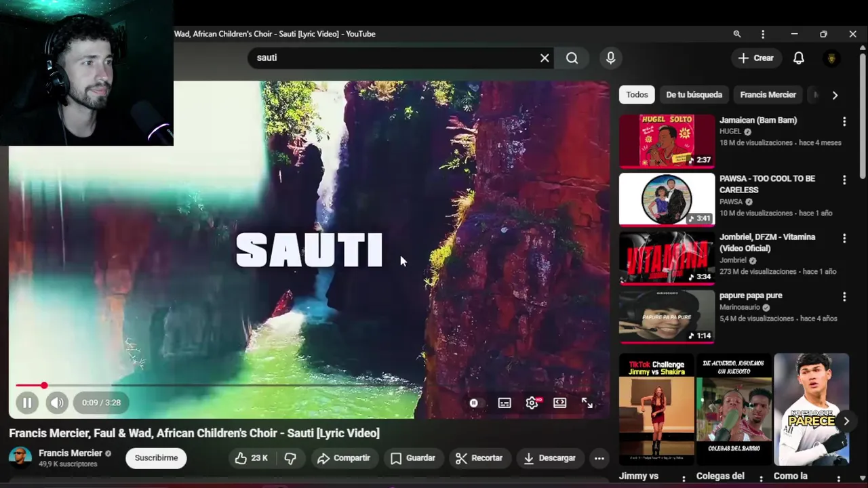This screenshot has height=488, width=868.
Task: Open the notifications bell
Action: (799, 58)
